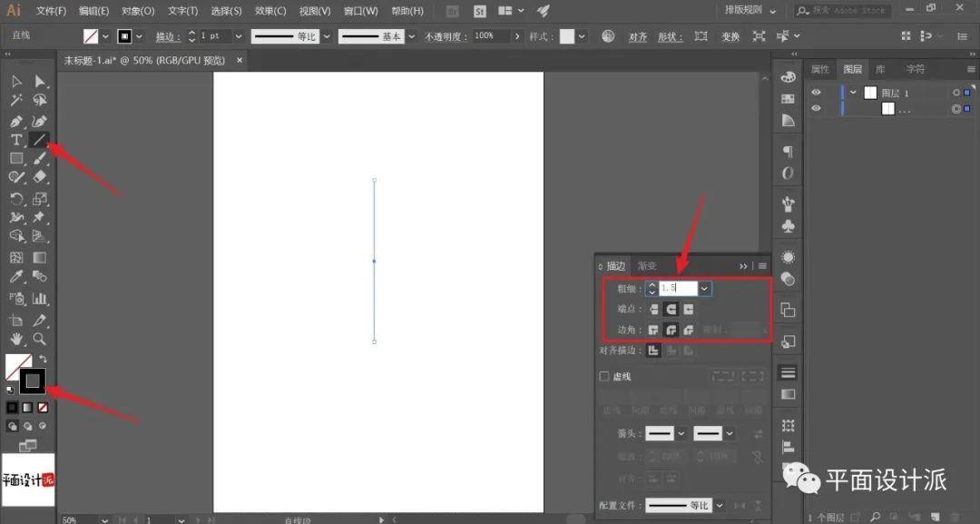Select the Zoom magnifier tool
This screenshot has width=980, height=524.
tap(39, 339)
